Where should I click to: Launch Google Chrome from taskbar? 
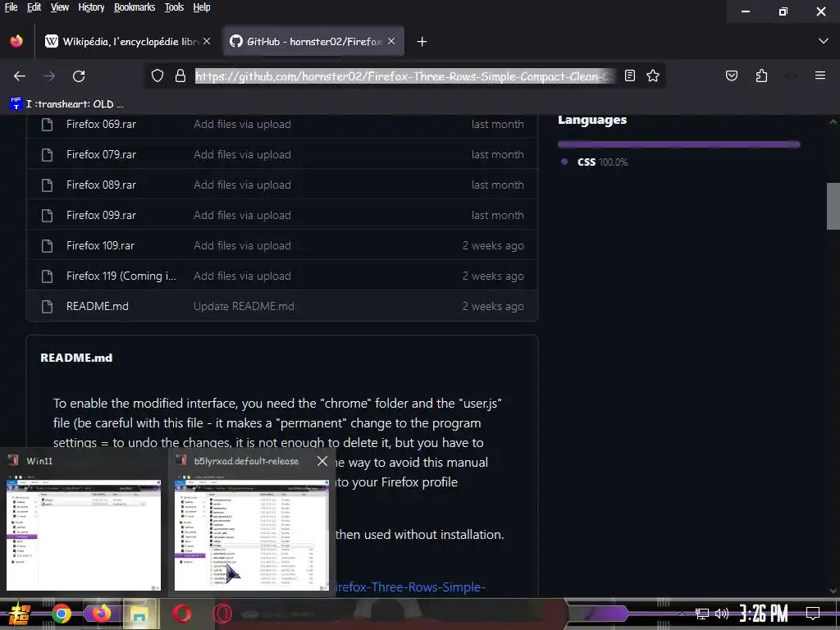click(61, 614)
